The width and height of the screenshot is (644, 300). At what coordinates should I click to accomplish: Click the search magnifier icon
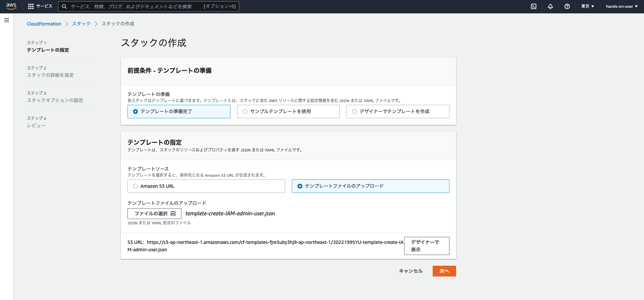point(64,6)
